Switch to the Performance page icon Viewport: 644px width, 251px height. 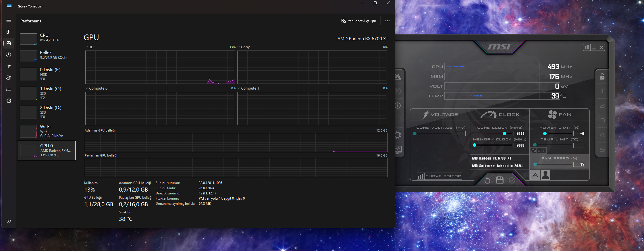pos(9,43)
